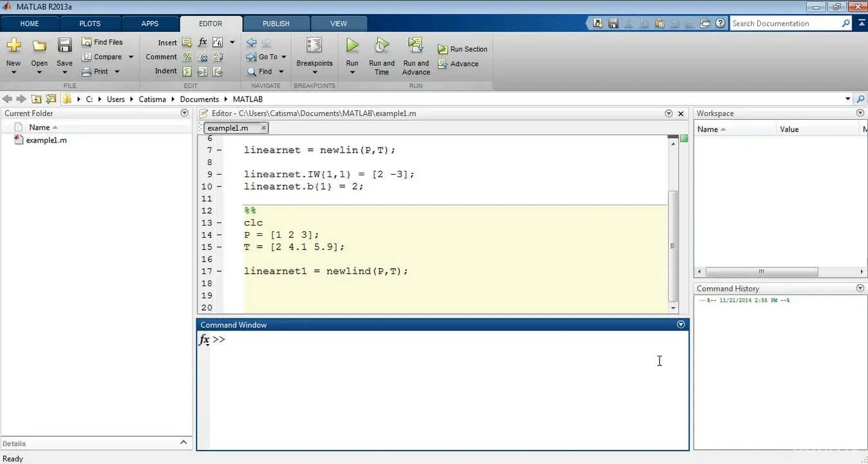Expand the Details section in Current Folder
This screenshot has height=464, width=868.
point(184,443)
